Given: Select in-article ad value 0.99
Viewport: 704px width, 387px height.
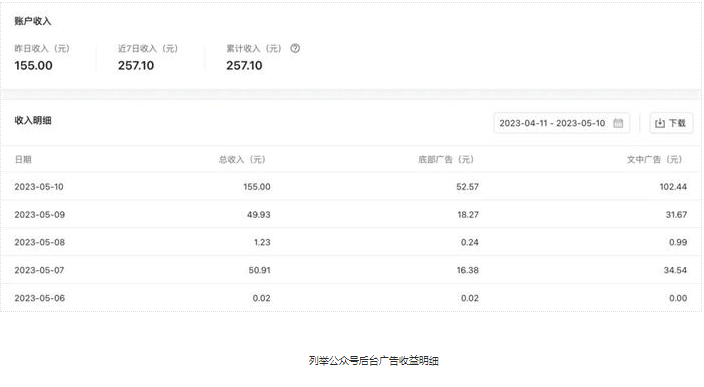Looking at the screenshot, I should 678,242.
